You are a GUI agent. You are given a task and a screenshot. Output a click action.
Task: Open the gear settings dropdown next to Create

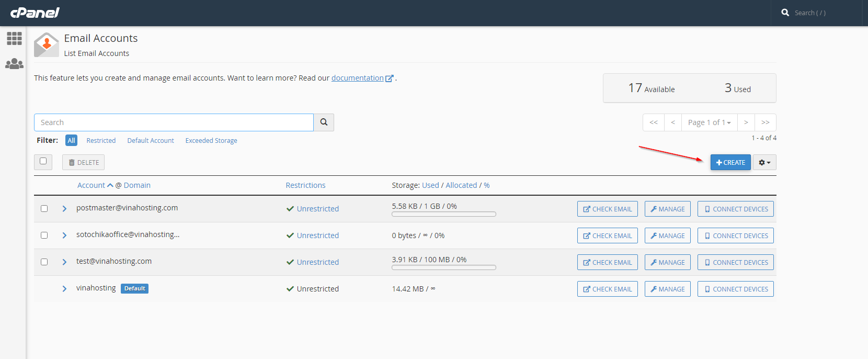(x=764, y=163)
